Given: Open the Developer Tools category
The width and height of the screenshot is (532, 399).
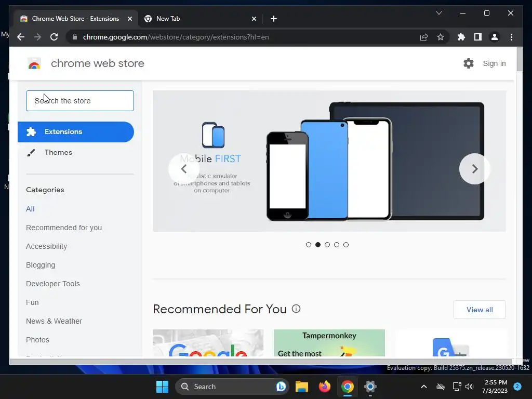Looking at the screenshot, I should coord(53,284).
